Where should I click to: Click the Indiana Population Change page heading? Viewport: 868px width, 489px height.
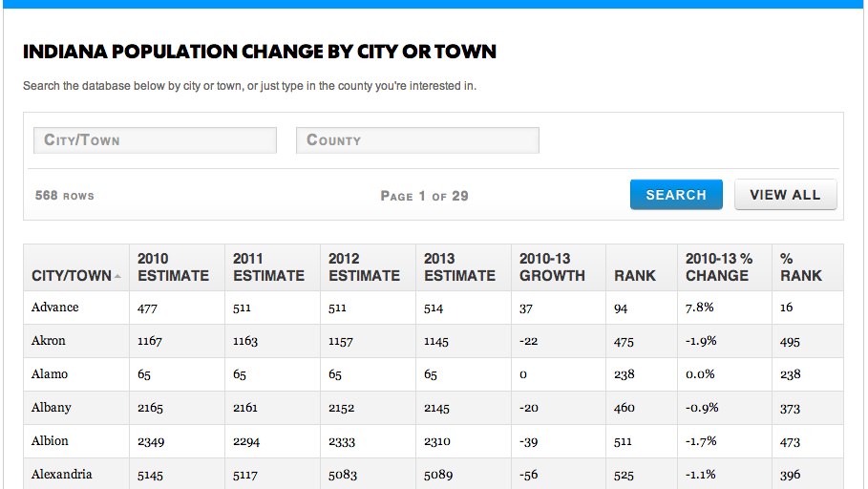[260, 52]
